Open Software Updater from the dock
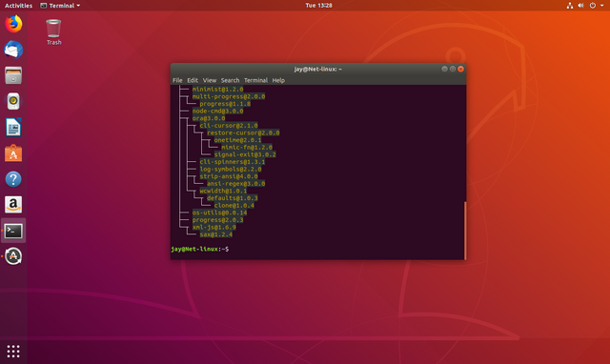Viewport: 610px width, 364px height. [13, 256]
